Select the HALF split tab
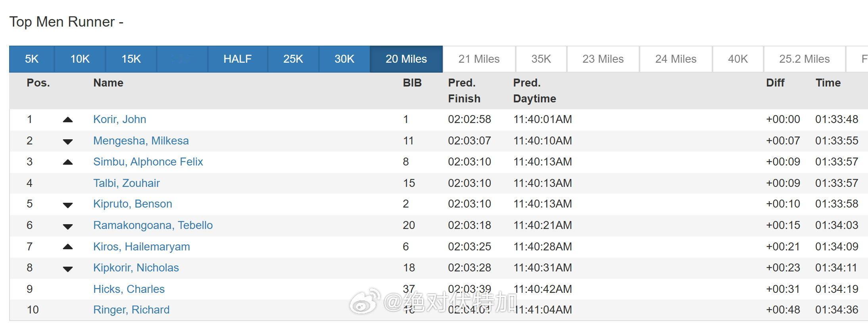 [237, 59]
